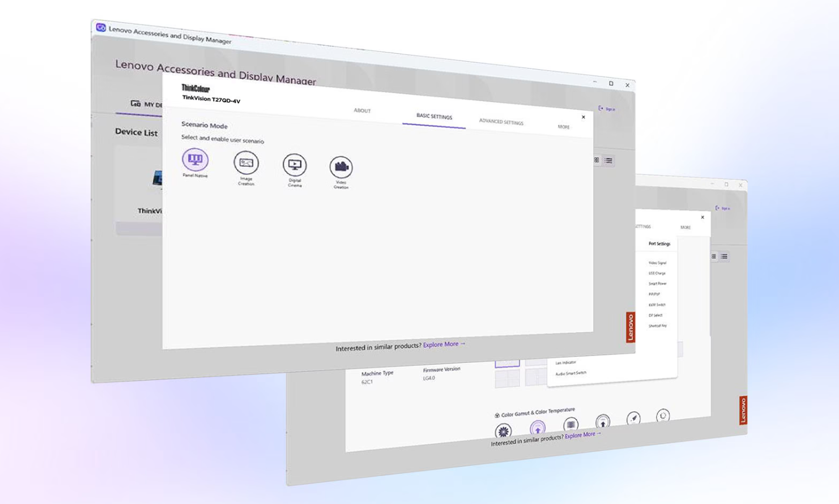Image resolution: width=839 pixels, height=504 pixels.
Task: Click Explore More link in front window
Action: point(444,344)
